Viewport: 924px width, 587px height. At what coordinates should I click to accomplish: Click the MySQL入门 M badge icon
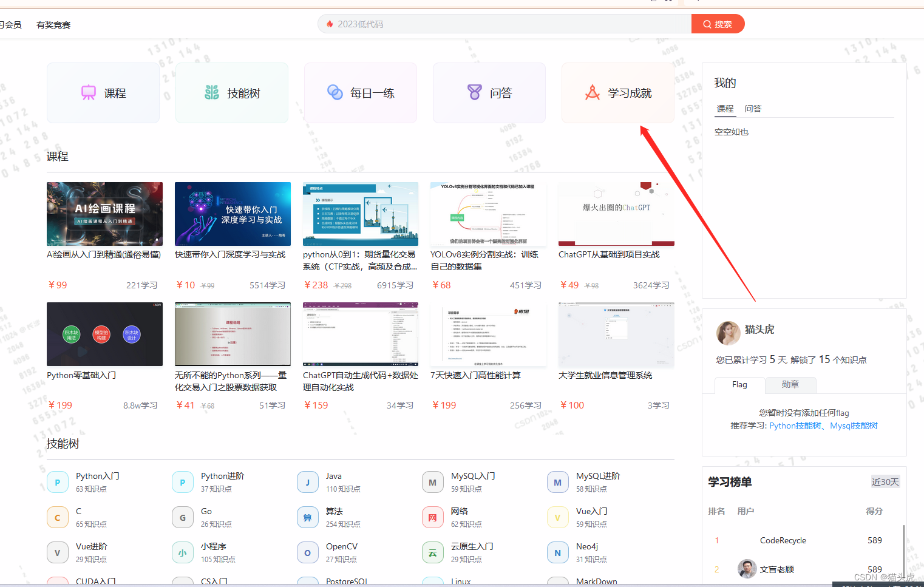[x=433, y=483]
